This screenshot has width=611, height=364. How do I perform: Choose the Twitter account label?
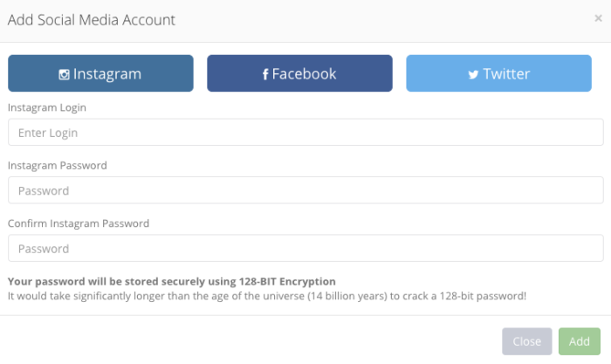(x=506, y=74)
